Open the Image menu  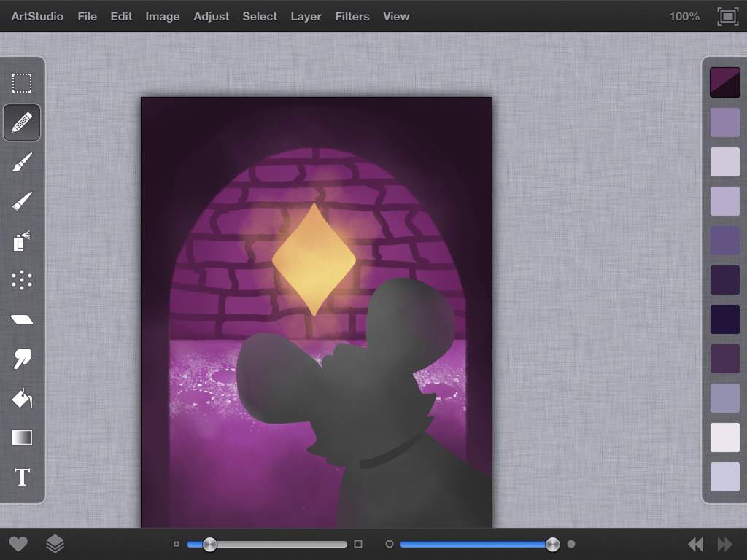pyautogui.click(x=163, y=17)
